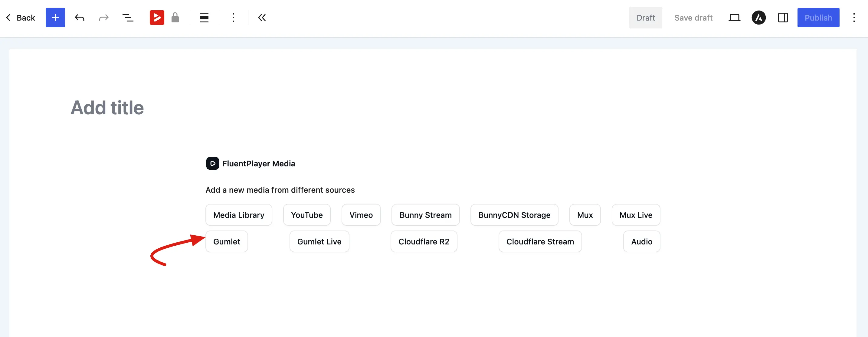Pick BunnyCDN Storage source

click(514, 215)
